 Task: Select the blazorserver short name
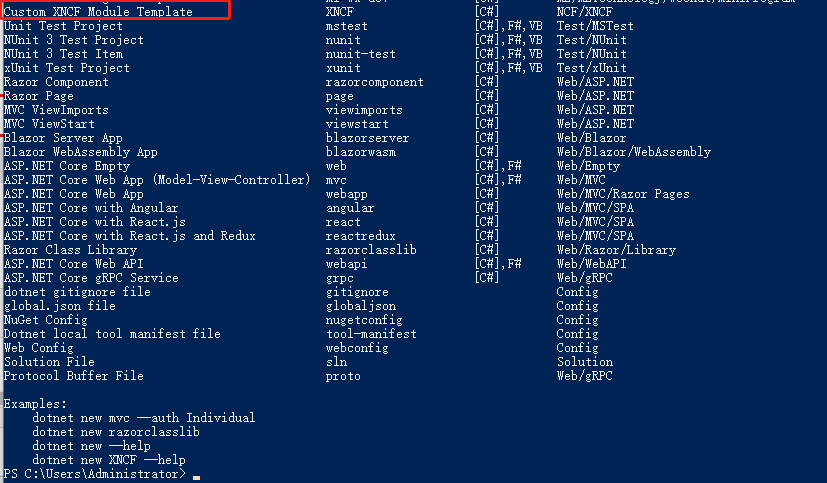(x=368, y=138)
